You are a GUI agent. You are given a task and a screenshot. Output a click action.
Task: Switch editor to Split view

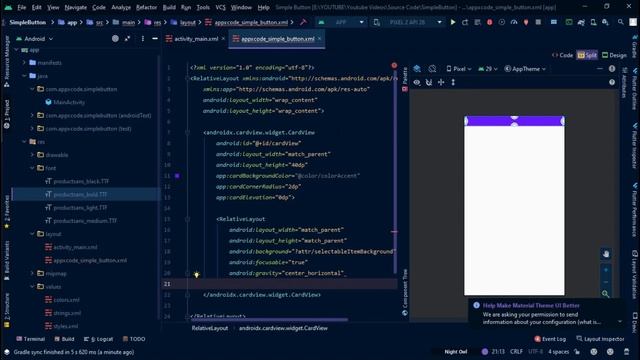click(587, 55)
